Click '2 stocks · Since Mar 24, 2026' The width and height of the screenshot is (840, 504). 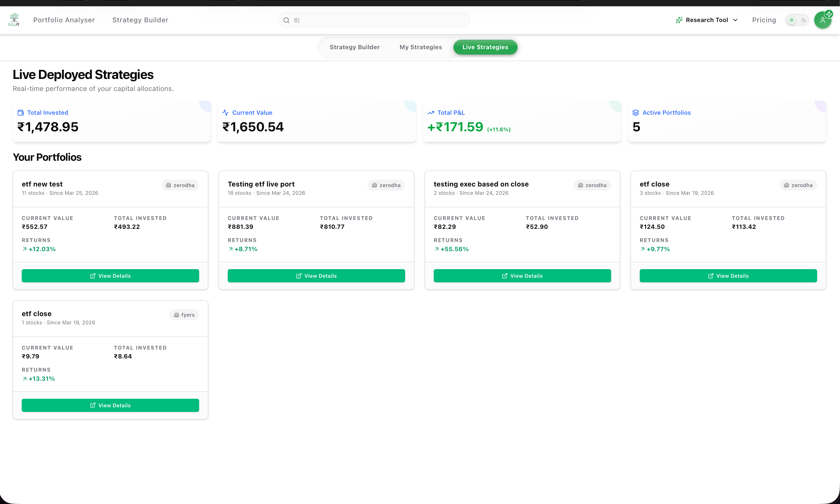[471, 193]
